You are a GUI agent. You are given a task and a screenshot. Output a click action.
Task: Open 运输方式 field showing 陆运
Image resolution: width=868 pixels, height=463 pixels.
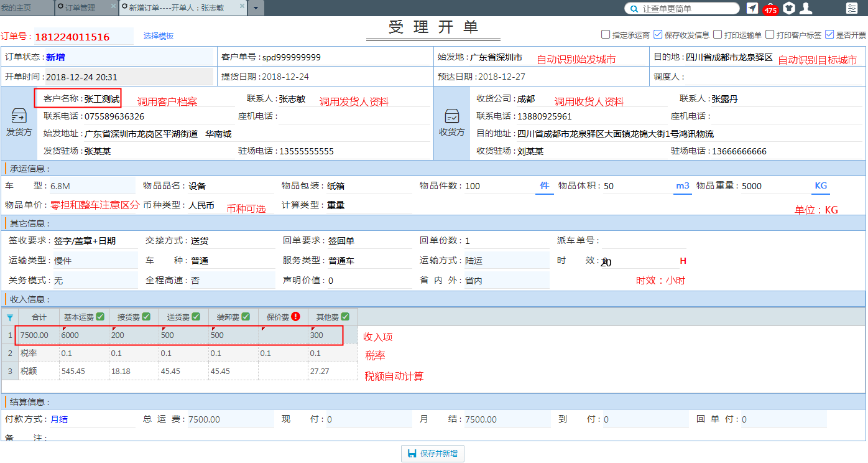click(507, 261)
